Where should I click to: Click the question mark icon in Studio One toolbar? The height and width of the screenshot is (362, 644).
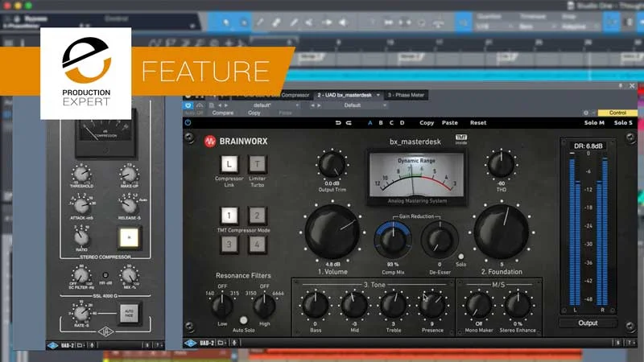click(372, 23)
